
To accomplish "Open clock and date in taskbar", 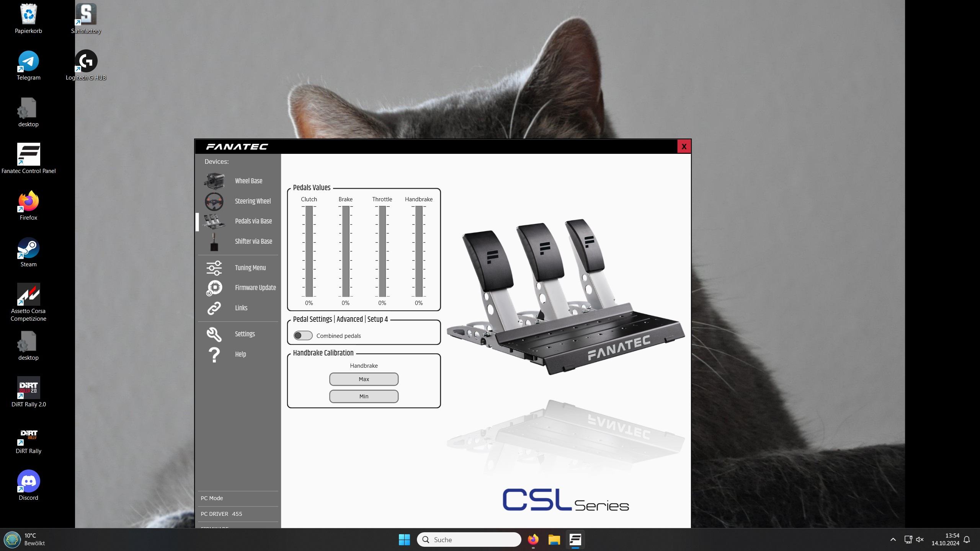I will click(945, 540).
